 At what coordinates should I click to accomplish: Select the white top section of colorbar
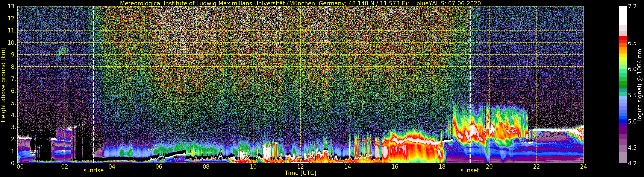click(623, 15)
